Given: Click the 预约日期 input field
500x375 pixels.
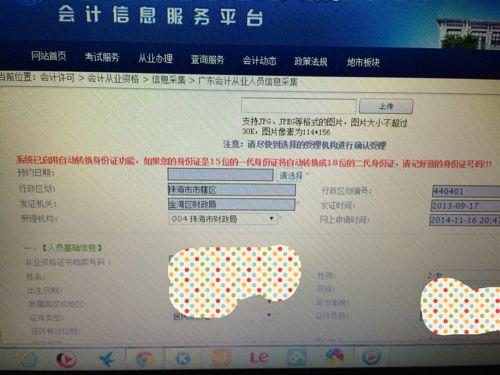Looking at the screenshot, I should click(220, 175).
